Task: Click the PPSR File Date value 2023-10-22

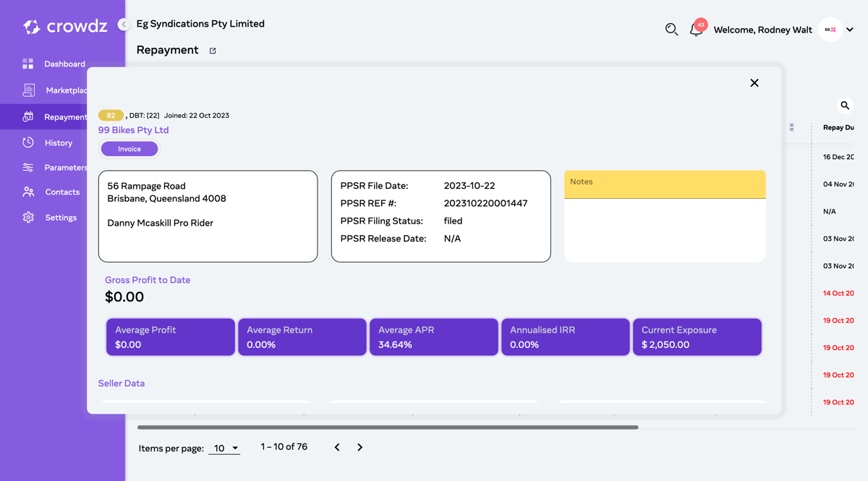Action: click(x=469, y=186)
